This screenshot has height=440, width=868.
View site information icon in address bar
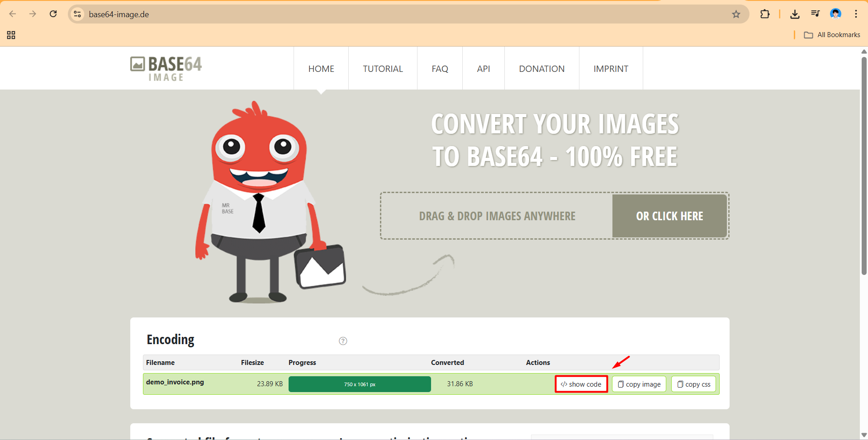pyautogui.click(x=78, y=14)
